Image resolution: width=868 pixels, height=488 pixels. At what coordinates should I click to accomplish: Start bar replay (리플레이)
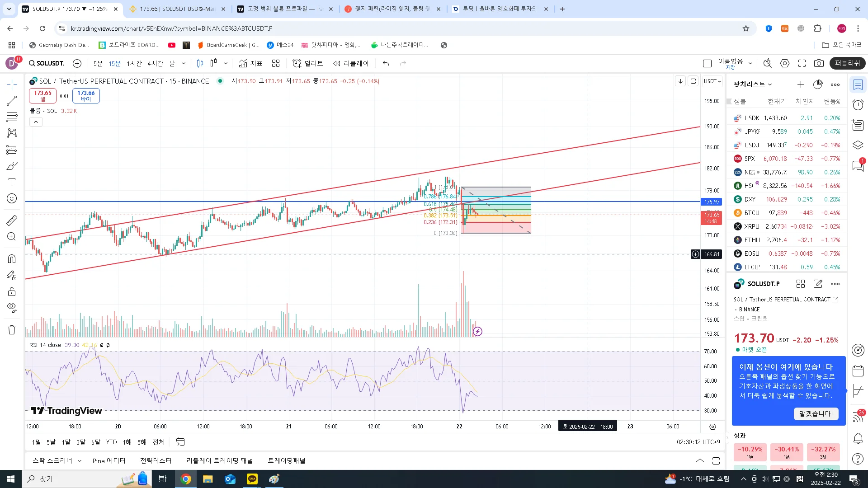(x=351, y=63)
